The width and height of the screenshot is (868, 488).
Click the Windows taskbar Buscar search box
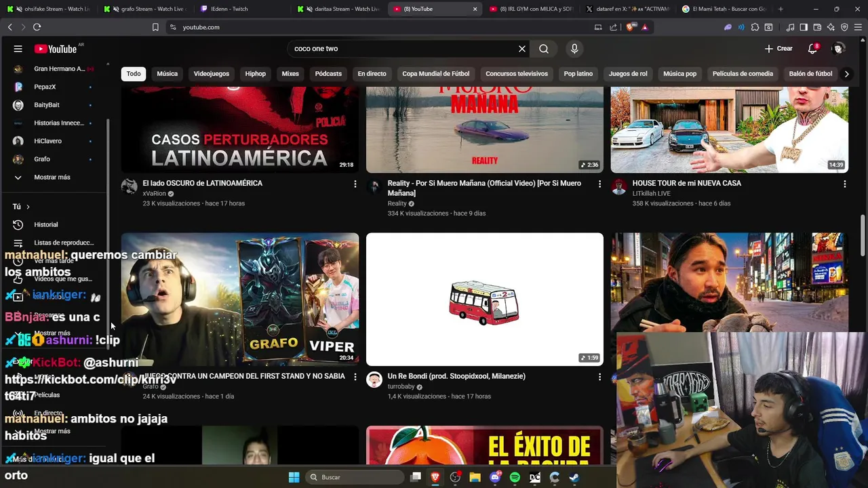pos(355,477)
